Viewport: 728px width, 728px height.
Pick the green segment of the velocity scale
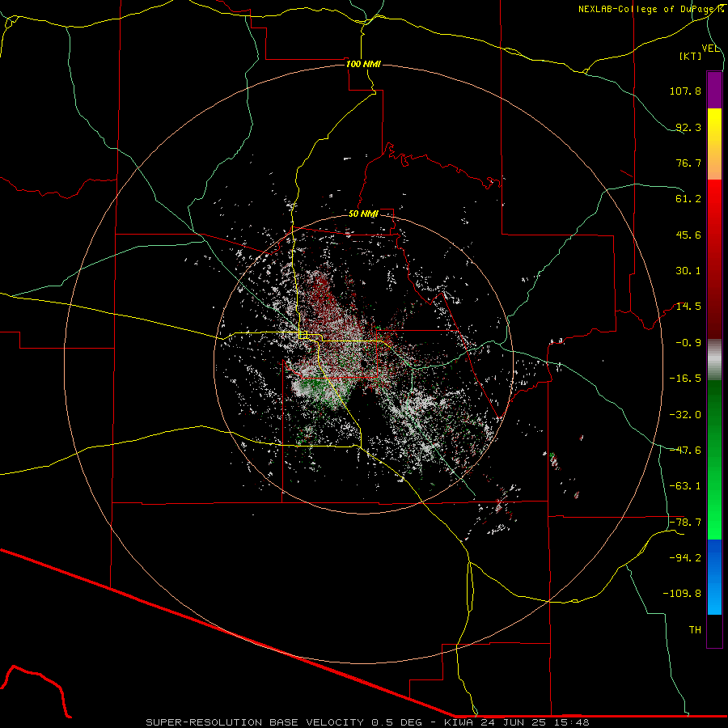714,459
